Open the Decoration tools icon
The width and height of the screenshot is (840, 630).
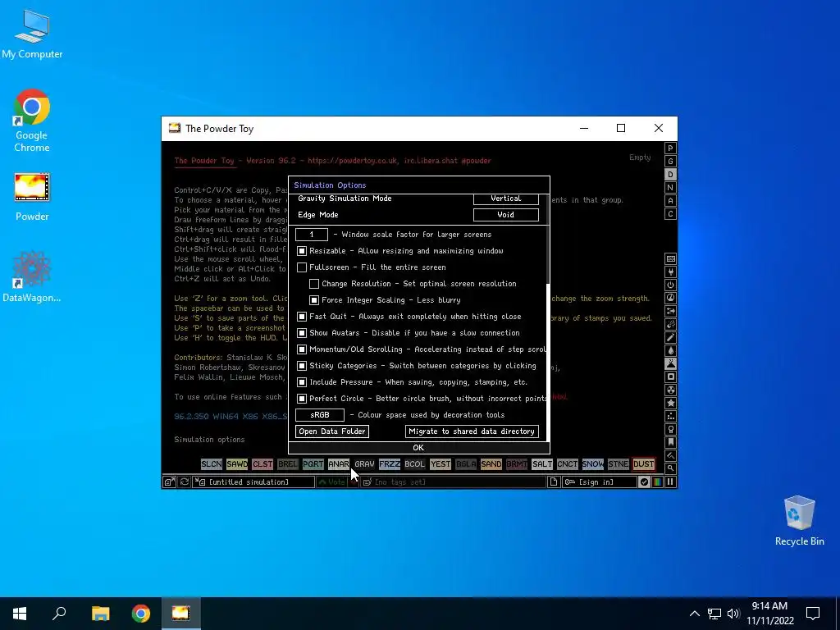coord(670,455)
